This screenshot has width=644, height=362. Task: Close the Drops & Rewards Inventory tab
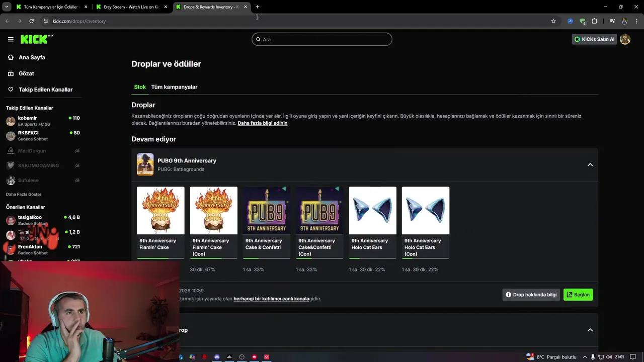[246, 7]
